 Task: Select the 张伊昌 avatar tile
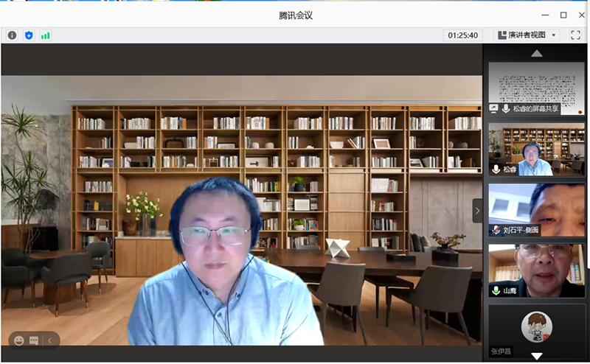click(x=536, y=330)
